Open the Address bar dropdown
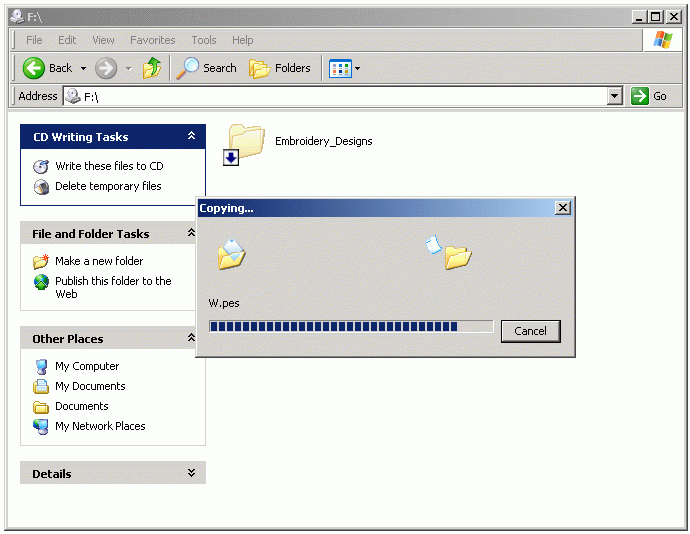 [615, 96]
